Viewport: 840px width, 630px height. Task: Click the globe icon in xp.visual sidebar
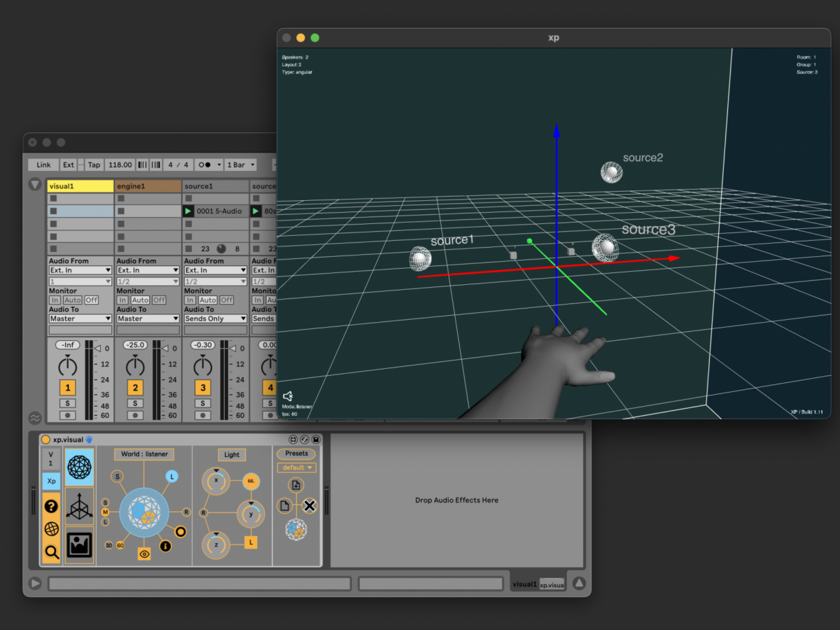51,529
